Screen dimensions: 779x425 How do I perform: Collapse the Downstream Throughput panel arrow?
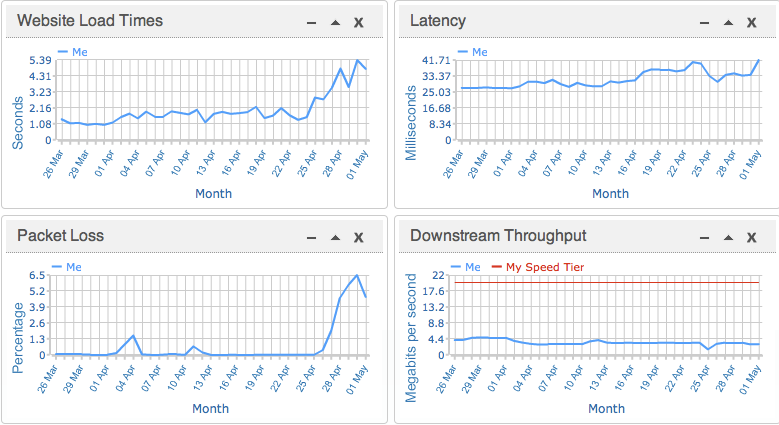point(728,238)
